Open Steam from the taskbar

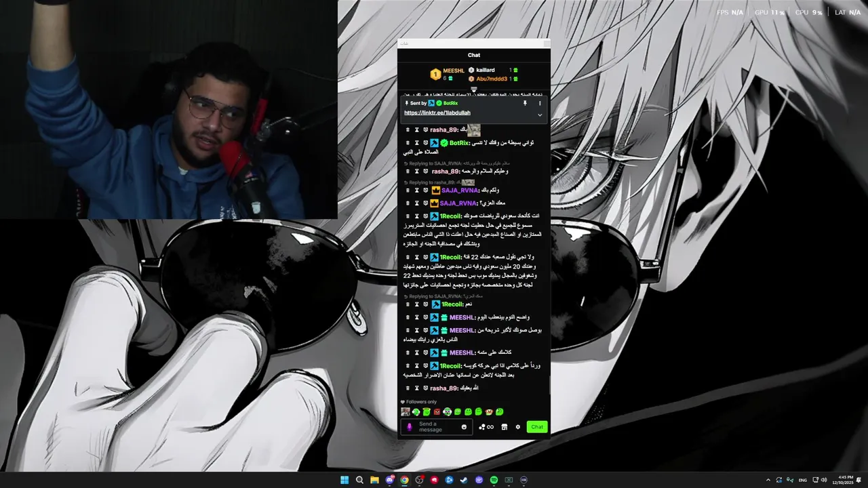464,480
